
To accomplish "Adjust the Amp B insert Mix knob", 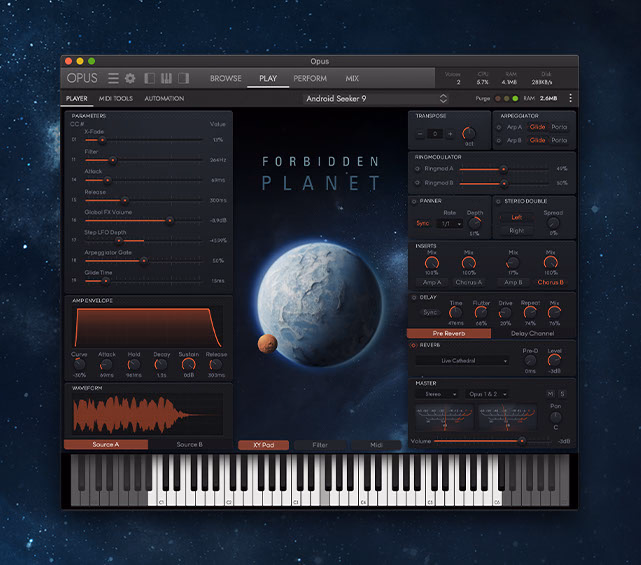I will [513, 263].
